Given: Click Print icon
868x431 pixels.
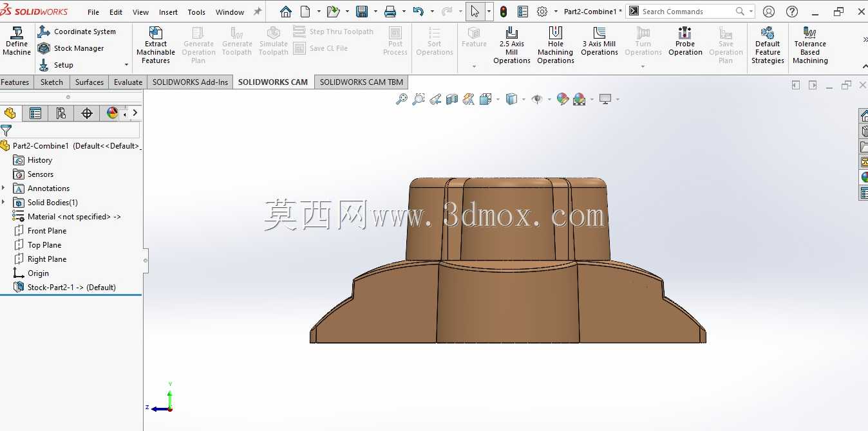Looking at the screenshot, I should tap(390, 12).
